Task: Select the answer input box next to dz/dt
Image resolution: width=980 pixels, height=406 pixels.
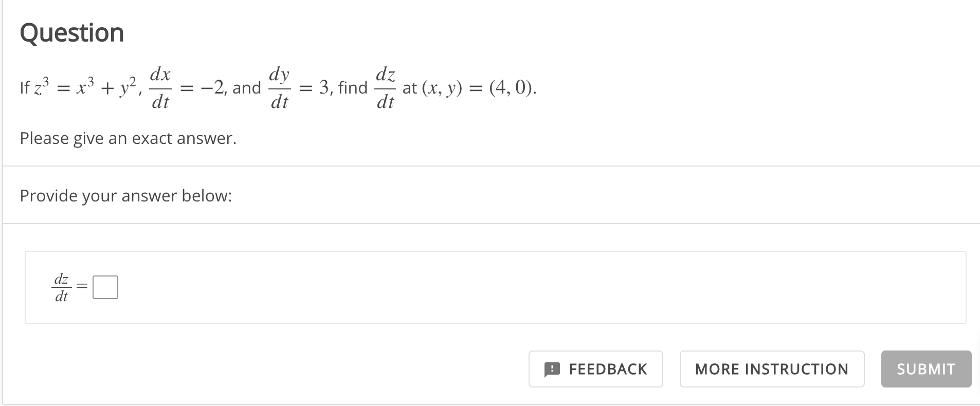Action: (105, 287)
